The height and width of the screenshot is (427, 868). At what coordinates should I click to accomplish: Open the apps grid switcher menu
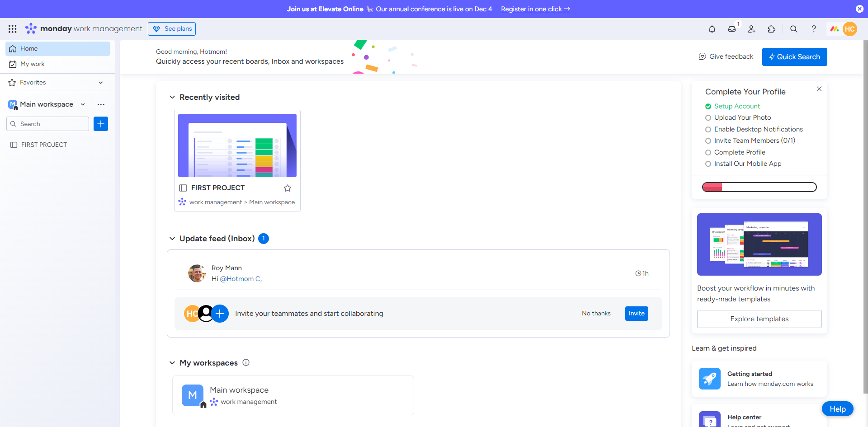[x=13, y=29]
